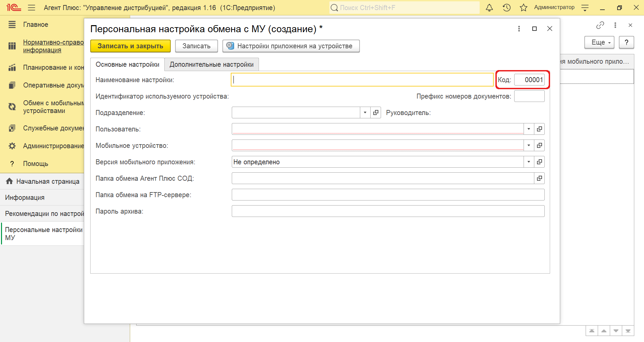Click the Подразделение input field
Image resolution: width=644 pixels, height=342 pixels.
[x=296, y=113]
